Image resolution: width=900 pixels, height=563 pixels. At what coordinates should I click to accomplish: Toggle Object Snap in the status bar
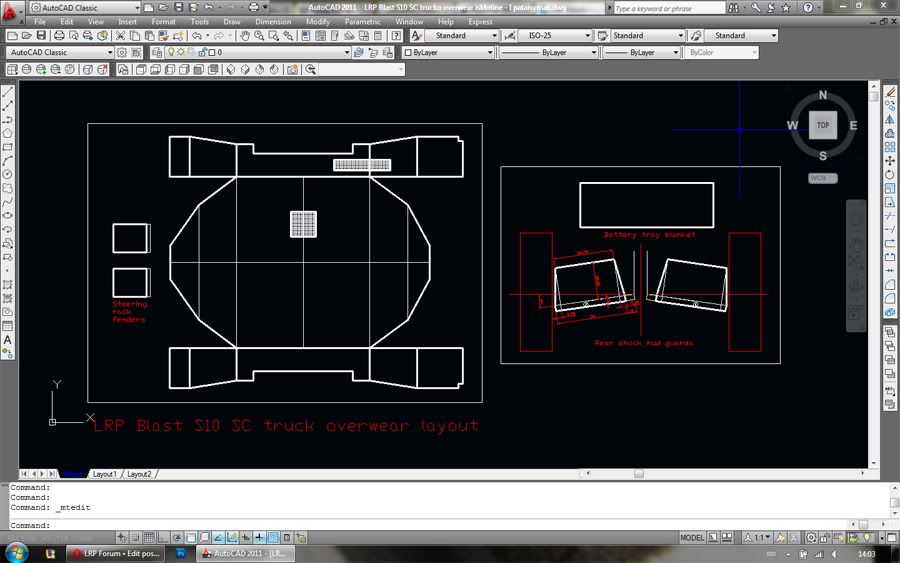191,538
